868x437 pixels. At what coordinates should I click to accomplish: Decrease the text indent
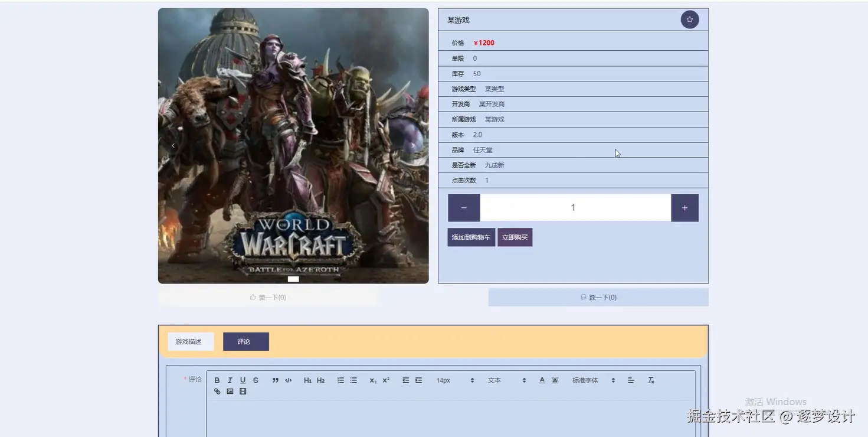(406, 380)
